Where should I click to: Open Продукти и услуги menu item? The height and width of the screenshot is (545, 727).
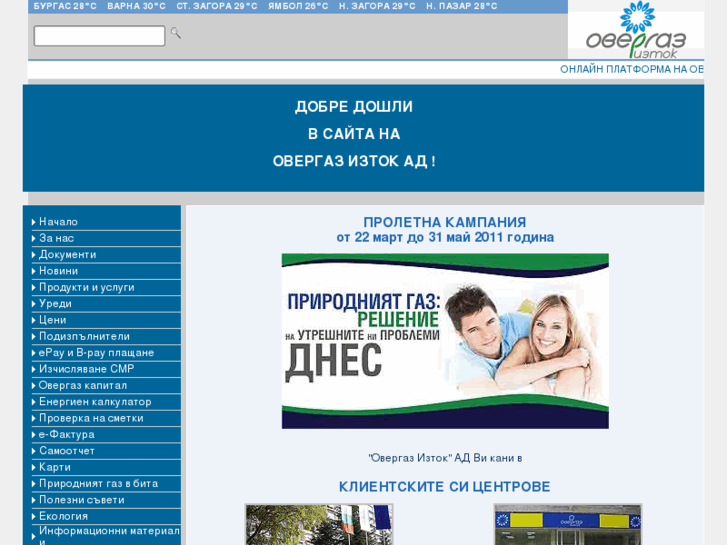click(87, 287)
